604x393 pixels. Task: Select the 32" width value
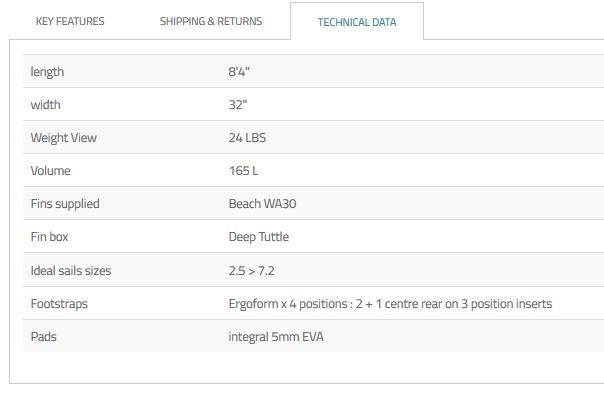coord(238,105)
